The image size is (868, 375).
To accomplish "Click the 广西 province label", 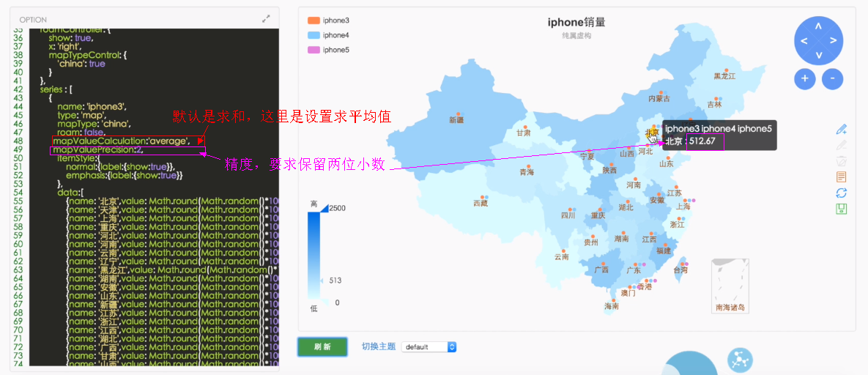I will tap(601, 270).
